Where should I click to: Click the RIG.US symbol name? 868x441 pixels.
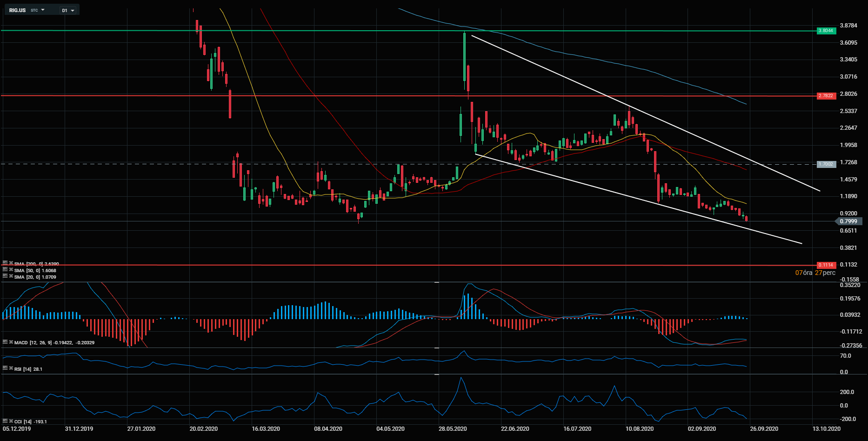tap(18, 10)
